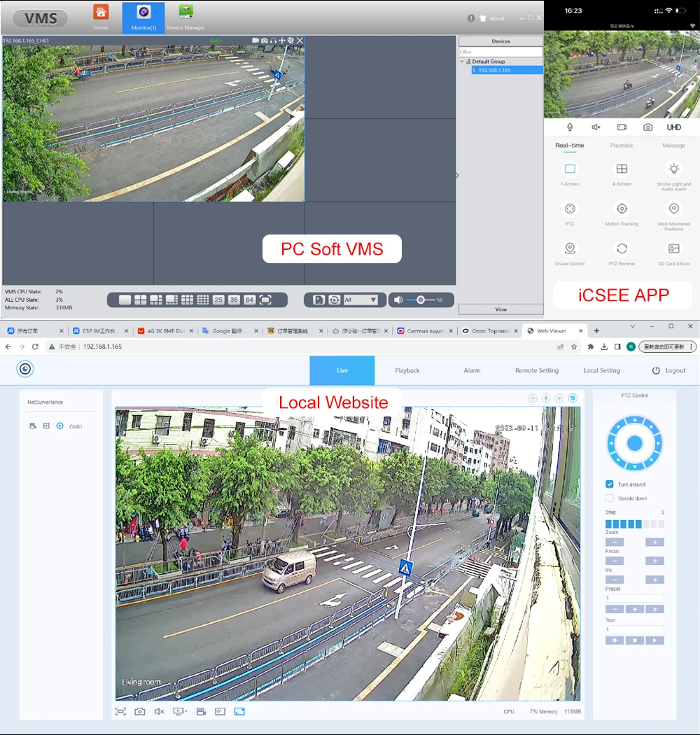This screenshot has width=700, height=735.
Task: Start the PTZ Tour with play button
Action: point(655,640)
